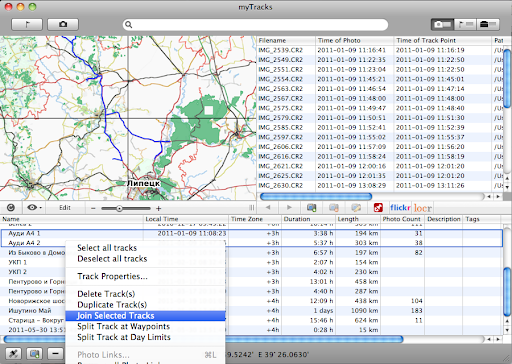Click the flickr upload button
This screenshot has width=512, height=364.
[x=400, y=208]
